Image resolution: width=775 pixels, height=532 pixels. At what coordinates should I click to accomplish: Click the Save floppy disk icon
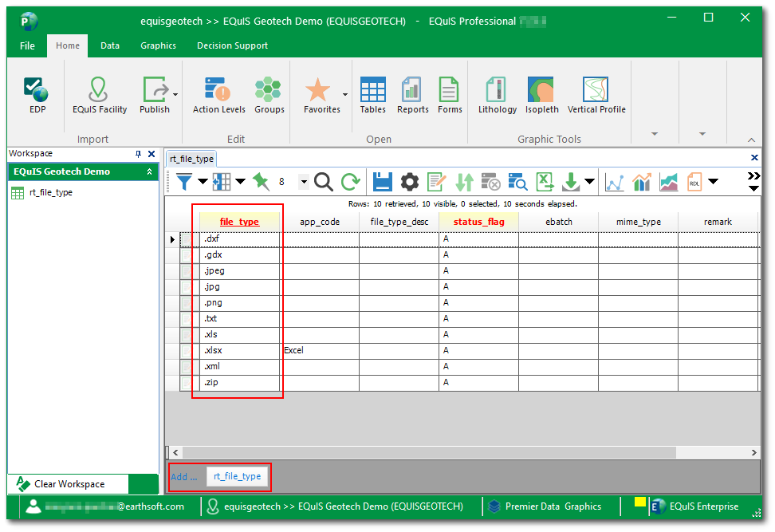[x=382, y=182]
